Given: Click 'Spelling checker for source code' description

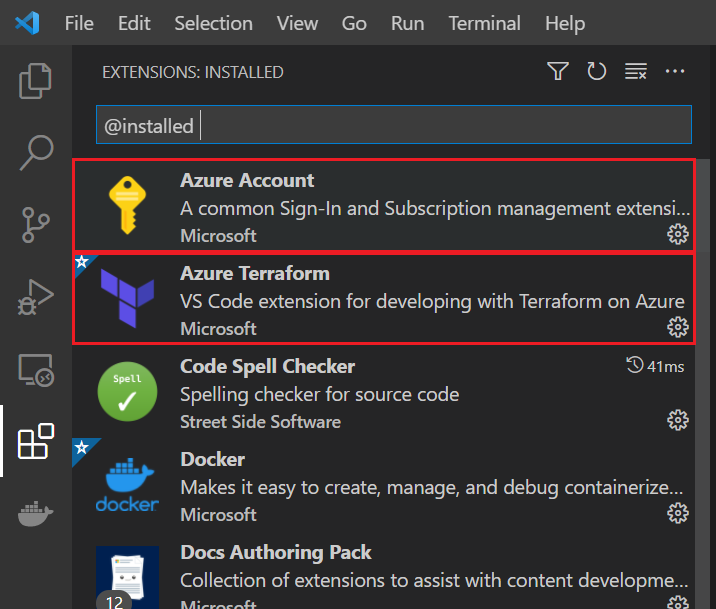Looking at the screenshot, I should (320, 394).
